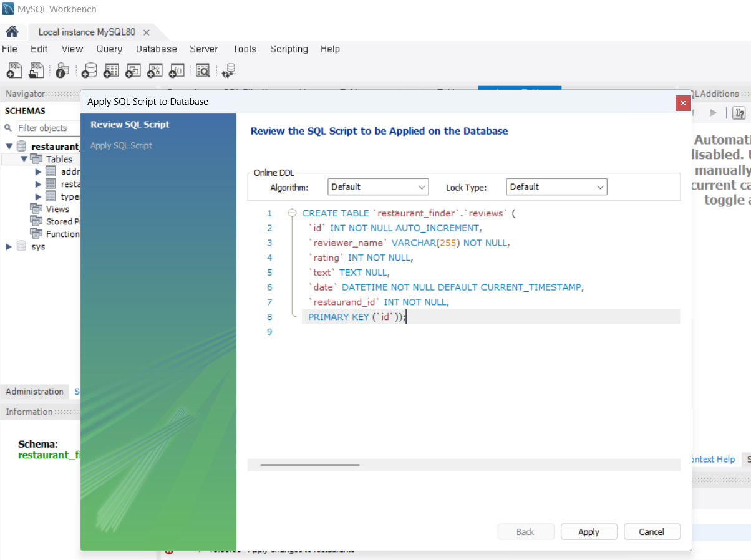The width and height of the screenshot is (751, 560).
Task: Open the View menu
Action: (72, 49)
